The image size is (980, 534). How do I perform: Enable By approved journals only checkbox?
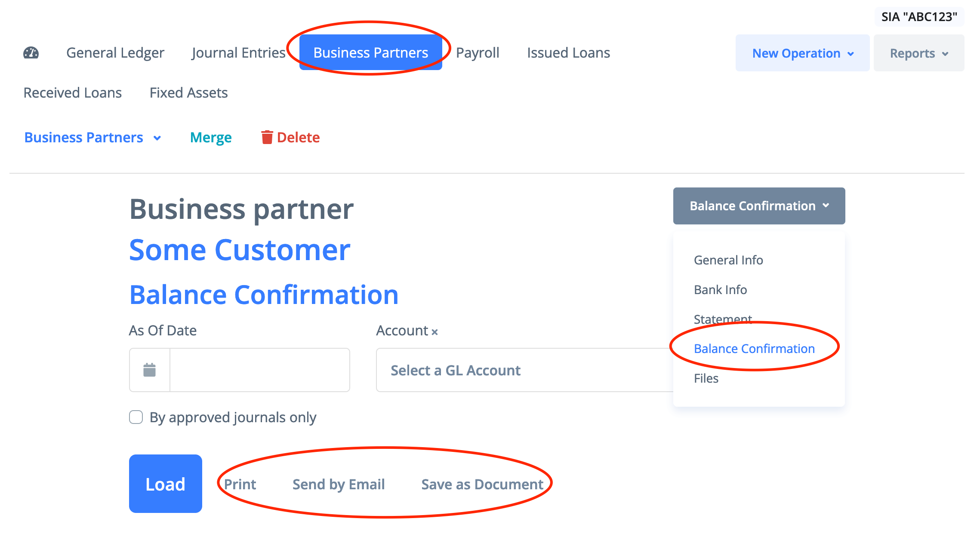point(136,417)
